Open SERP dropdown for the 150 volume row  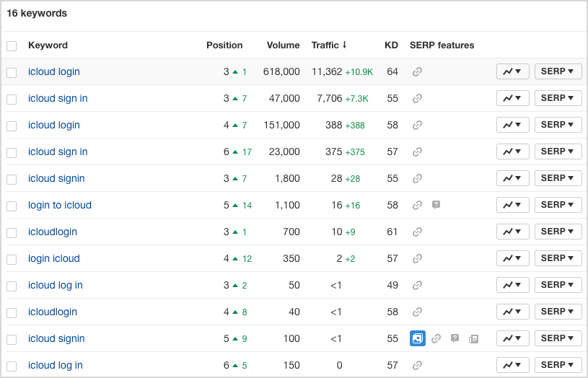(x=558, y=365)
